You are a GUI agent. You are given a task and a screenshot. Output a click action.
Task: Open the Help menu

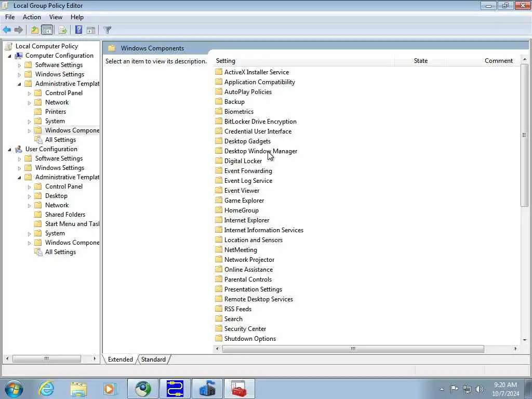[77, 17]
